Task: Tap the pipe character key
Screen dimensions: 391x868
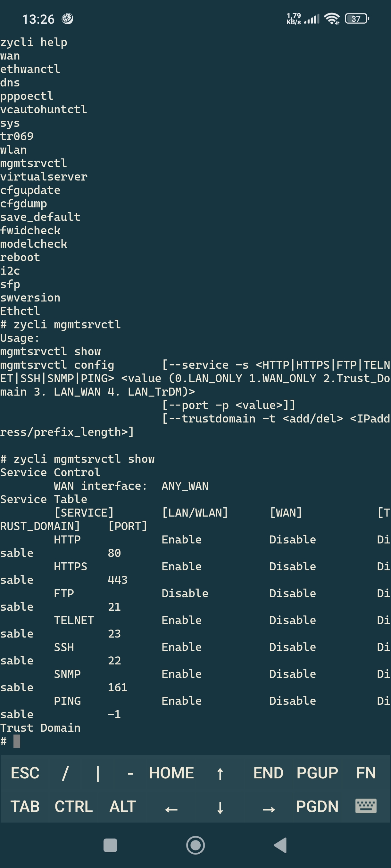Action: [x=98, y=773]
